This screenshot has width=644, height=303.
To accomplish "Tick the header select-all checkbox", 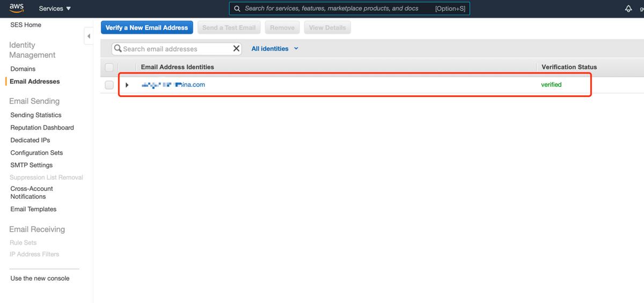I will click(109, 67).
